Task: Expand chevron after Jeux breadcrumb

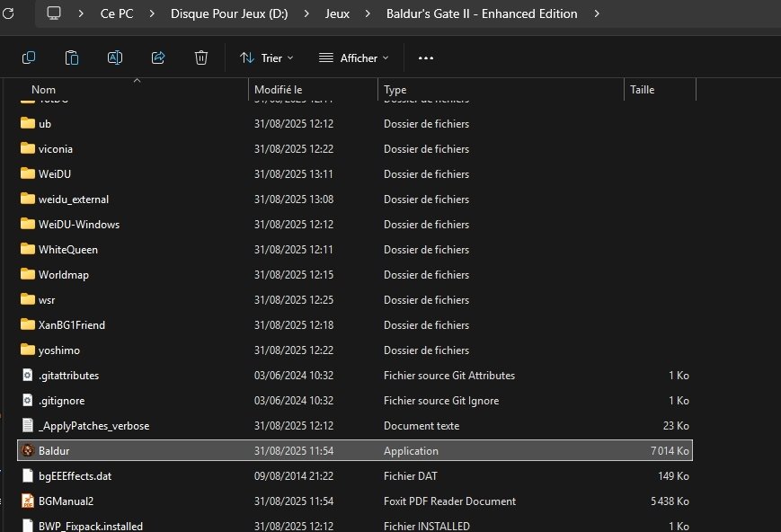Action: click(368, 14)
